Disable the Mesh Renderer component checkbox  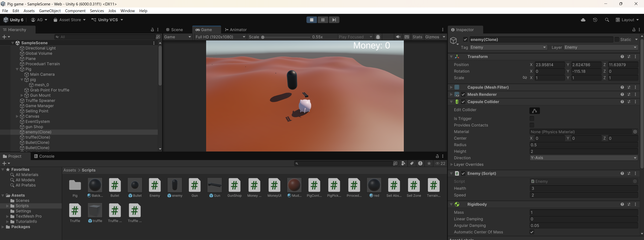click(x=463, y=95)
